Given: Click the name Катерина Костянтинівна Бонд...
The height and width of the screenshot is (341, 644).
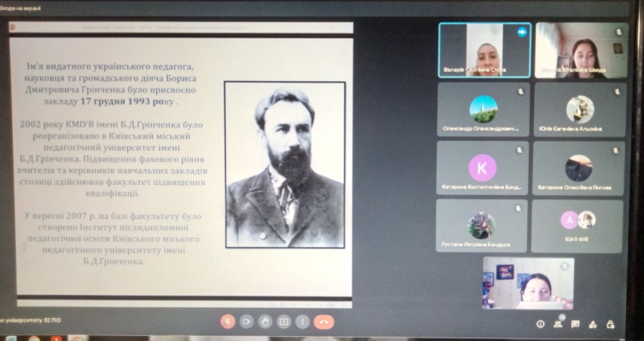Looking at the screenshot, I should [482, 187].
